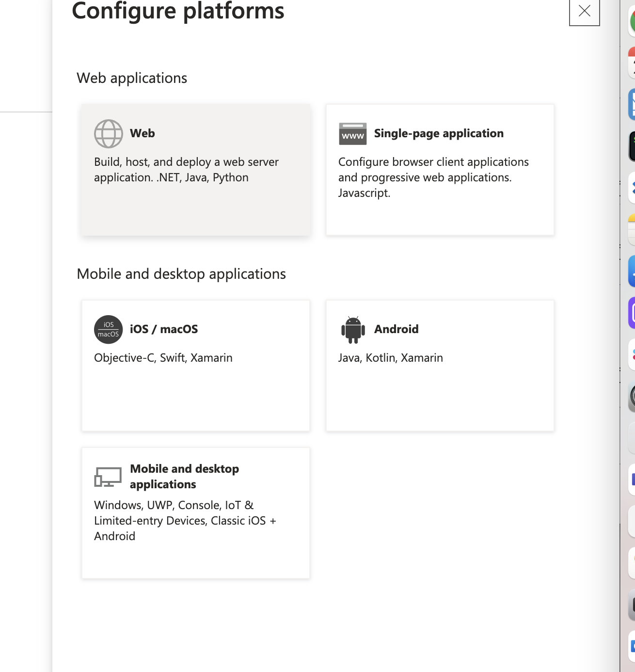Launch Terminal from the dock
Image resolution: width=635 pixels, height=672 pixels.
point(632,145)
